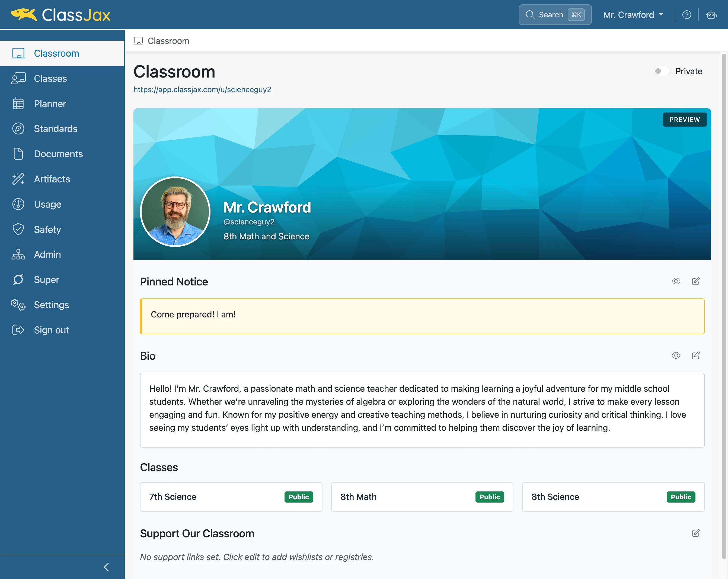Click the PREVIEW button on banner
Image resolution: width=728 pixels, height=579 pixels.
[684, 120]
